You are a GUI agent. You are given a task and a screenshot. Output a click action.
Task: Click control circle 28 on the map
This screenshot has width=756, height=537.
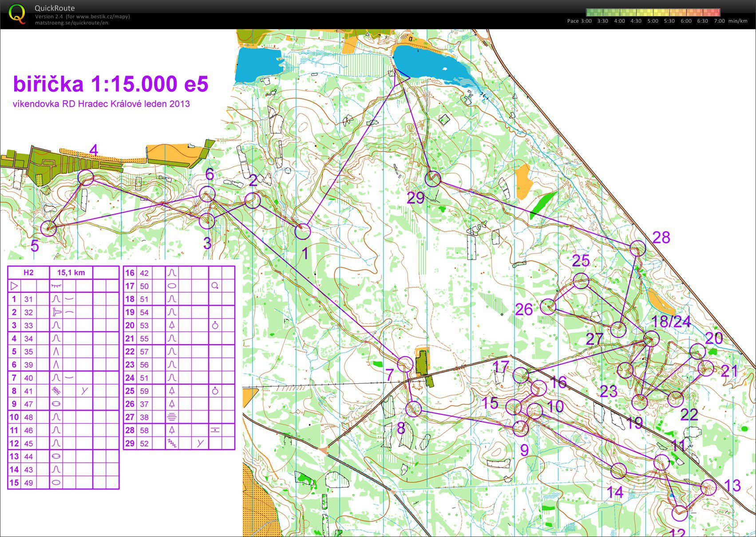tap(637, 248)
